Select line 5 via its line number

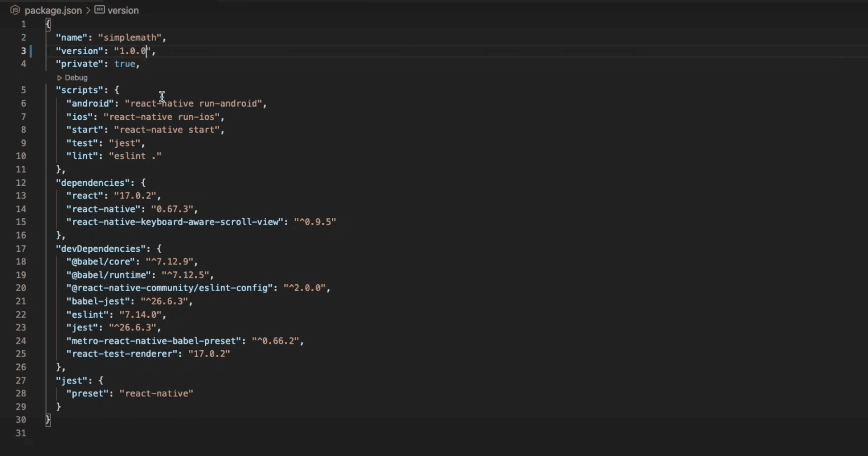click(x=23, y=90)
